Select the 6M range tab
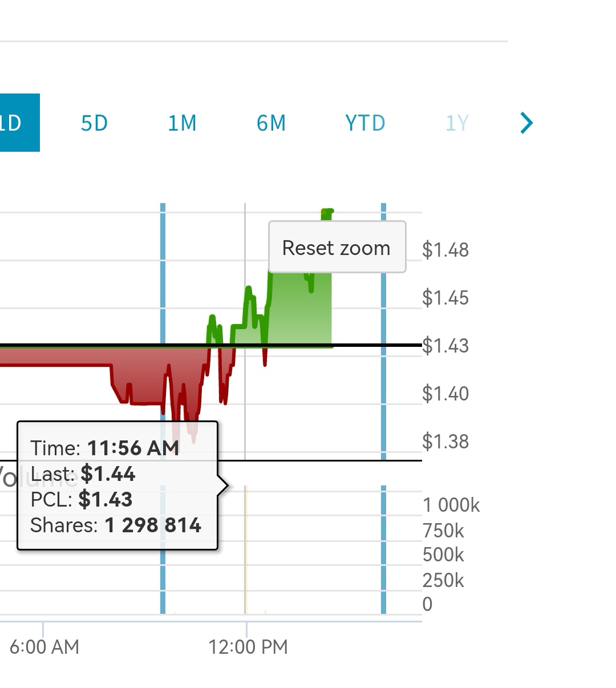This screenshot has width=616, height=688. pyautogui.click(x=271, y=123)
